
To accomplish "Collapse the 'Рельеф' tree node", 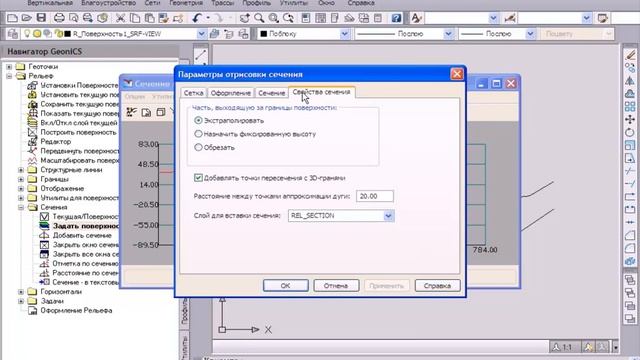I will pyautogui.click(x=9, y=76).
